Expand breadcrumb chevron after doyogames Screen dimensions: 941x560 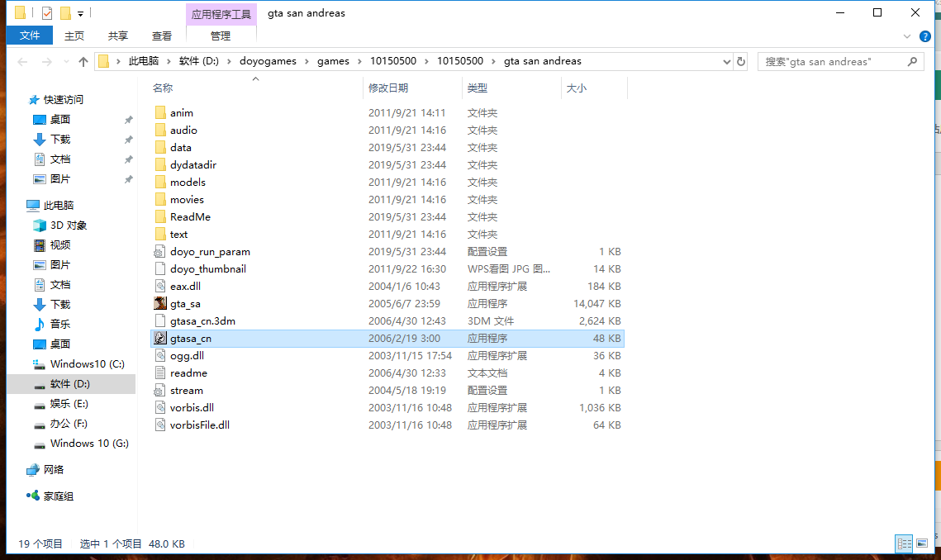[x=307, y=61]
